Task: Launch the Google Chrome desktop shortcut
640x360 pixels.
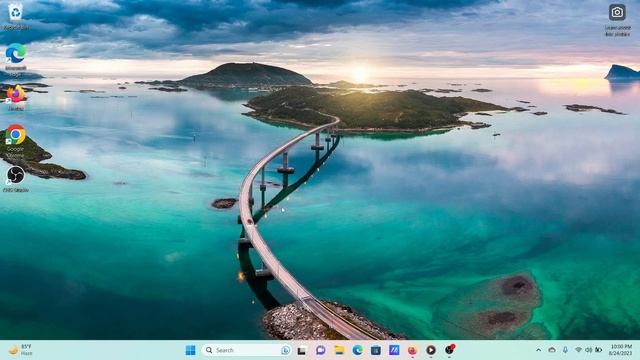Action: click(16, 135)
